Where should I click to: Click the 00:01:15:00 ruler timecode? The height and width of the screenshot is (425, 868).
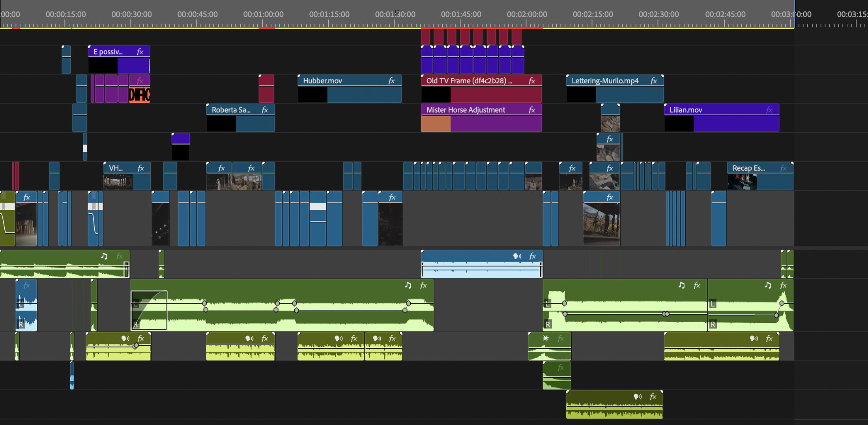(x=329, y=15)
